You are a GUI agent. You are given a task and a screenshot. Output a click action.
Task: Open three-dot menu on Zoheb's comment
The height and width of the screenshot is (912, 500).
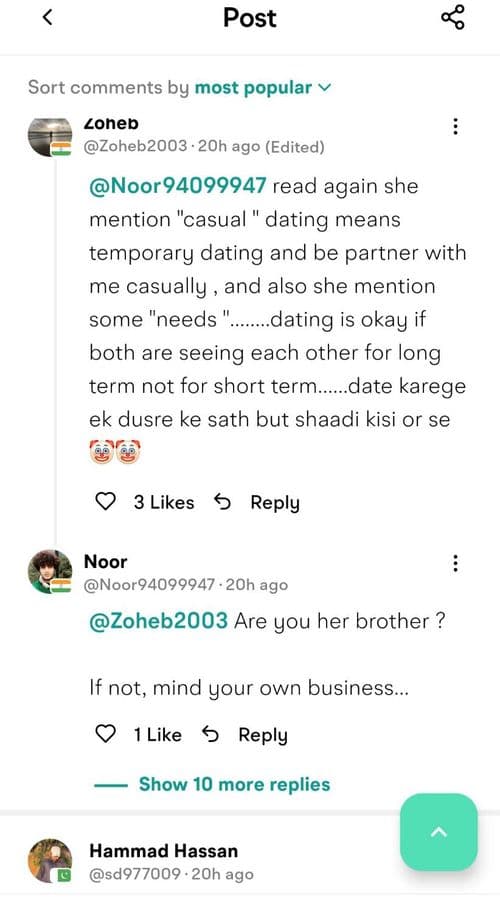tap(455, 126)
